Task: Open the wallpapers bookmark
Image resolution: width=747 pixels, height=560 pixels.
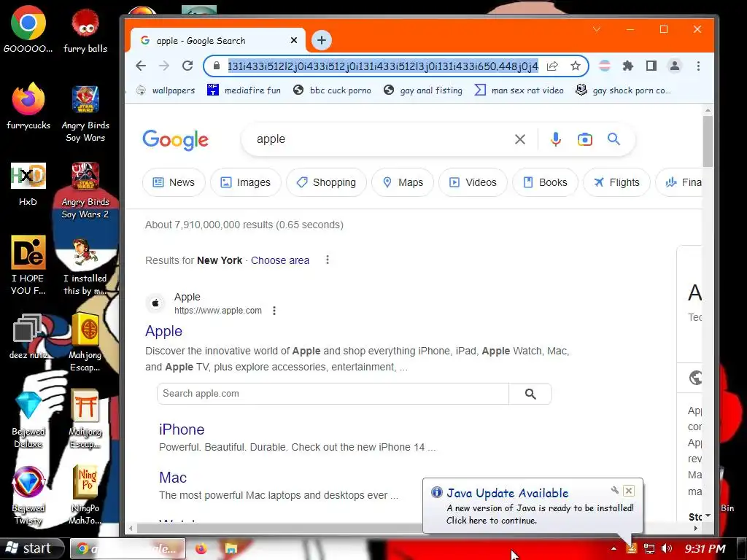Action: pyautogui.click(x=166, y=90)
